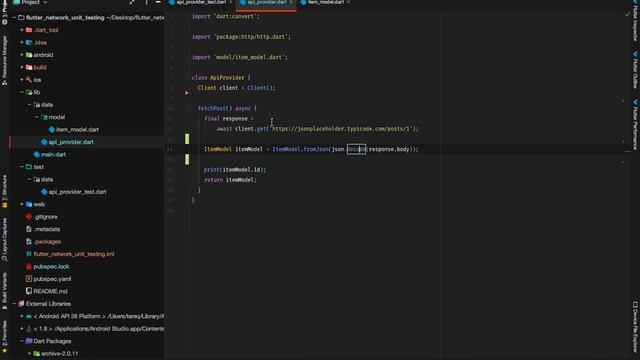
Task: Click the jsonplaceholder.typicode.com URL string
Action: (342, 129)
